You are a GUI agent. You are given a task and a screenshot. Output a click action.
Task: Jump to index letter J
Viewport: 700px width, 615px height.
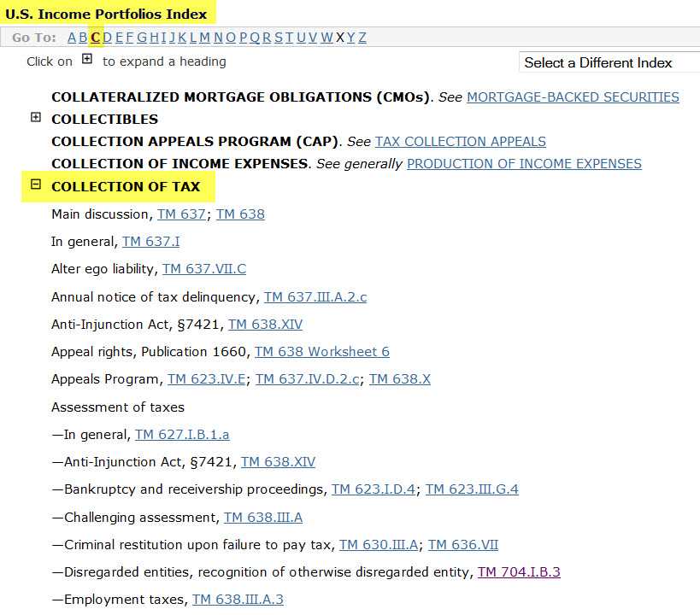(x=173, y=38)
